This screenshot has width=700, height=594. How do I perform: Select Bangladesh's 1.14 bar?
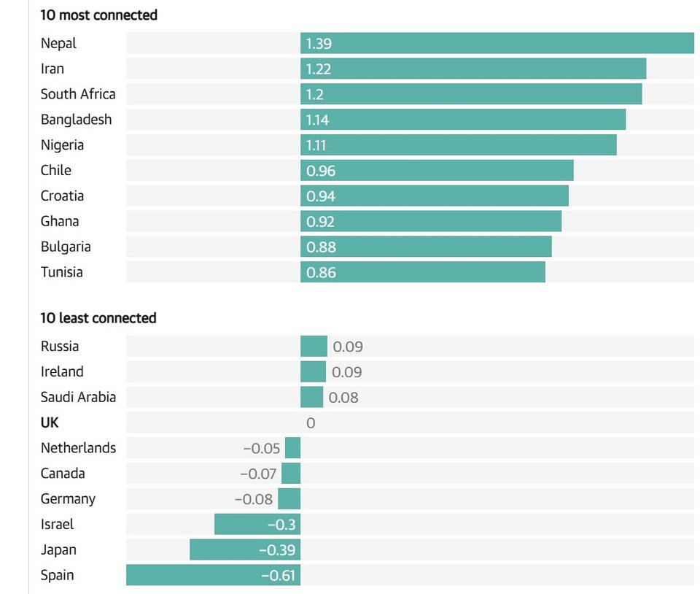click(x=463, y=120)
